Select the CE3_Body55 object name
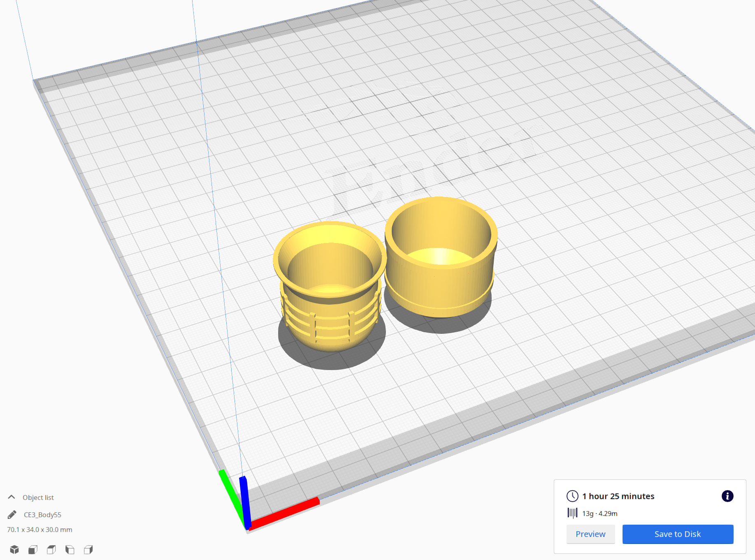The image size is (755, 560). 42,515
